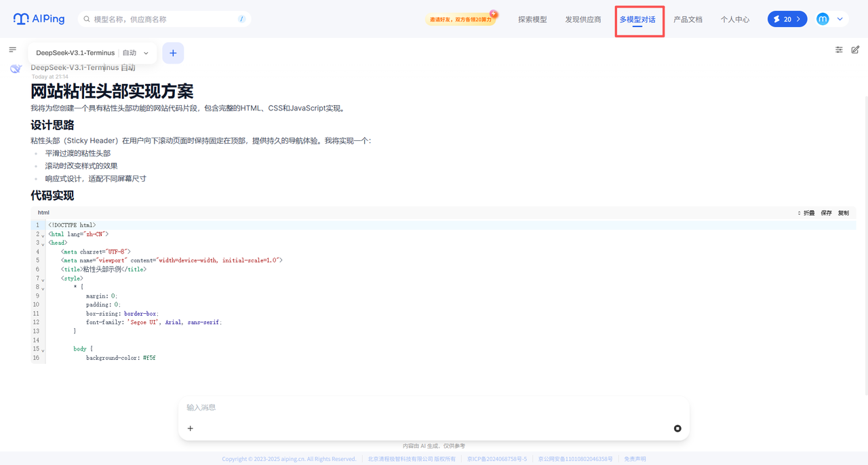868x465 pixels.
Task: Add a new model with plus button
Action: (x=173, y=53)
